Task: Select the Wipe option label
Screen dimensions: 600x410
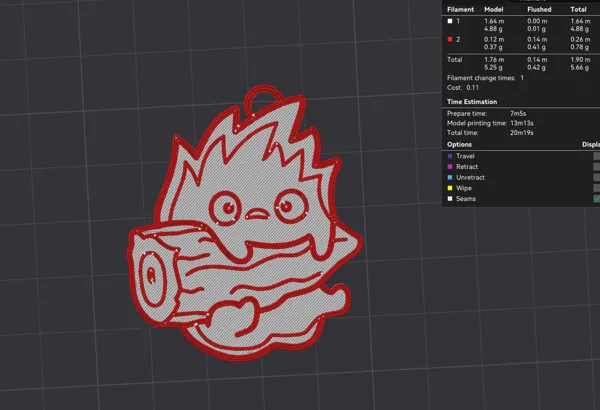Action: [464, 188]
